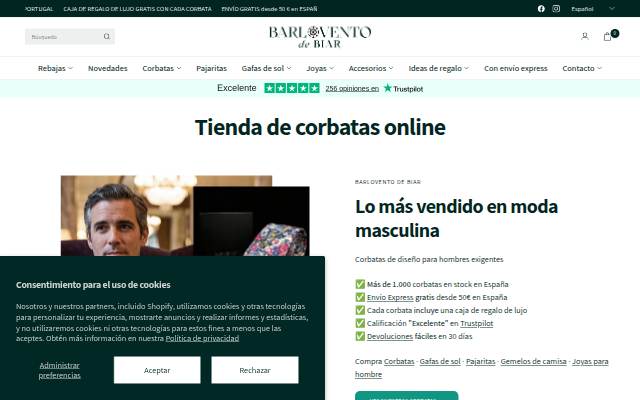Open the Gemelos de camisa link

533,361
